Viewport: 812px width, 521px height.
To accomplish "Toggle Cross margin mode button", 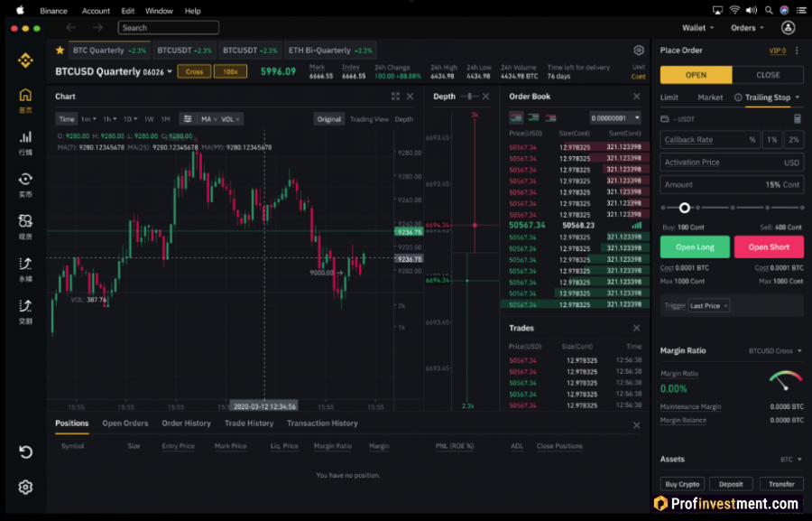I will (194, 71).
